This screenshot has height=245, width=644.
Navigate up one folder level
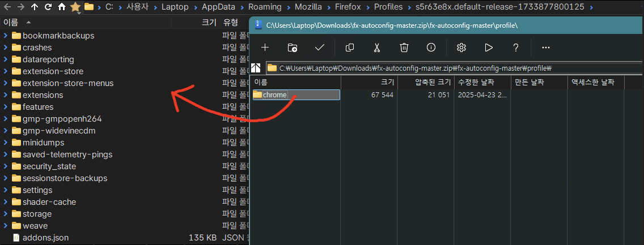point(35,7)
